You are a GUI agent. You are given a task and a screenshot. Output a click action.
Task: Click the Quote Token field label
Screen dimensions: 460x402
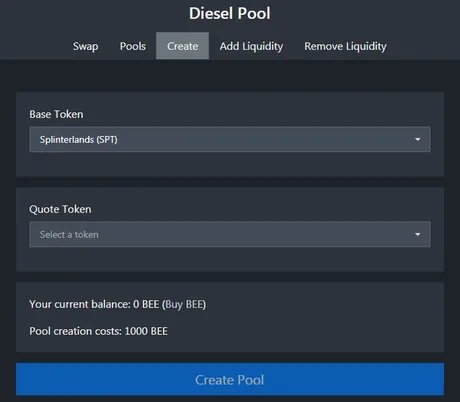(x=60, y=209)
